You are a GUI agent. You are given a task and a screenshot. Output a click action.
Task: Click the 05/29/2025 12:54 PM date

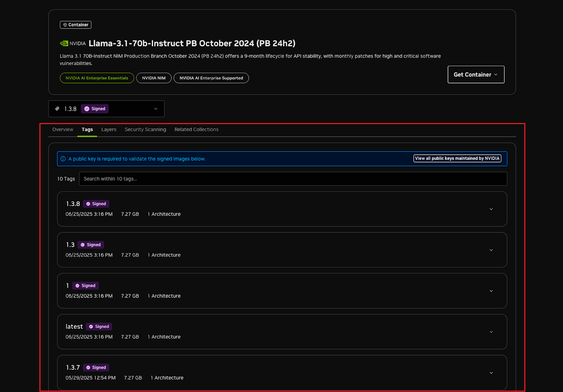tap(90, 378)
